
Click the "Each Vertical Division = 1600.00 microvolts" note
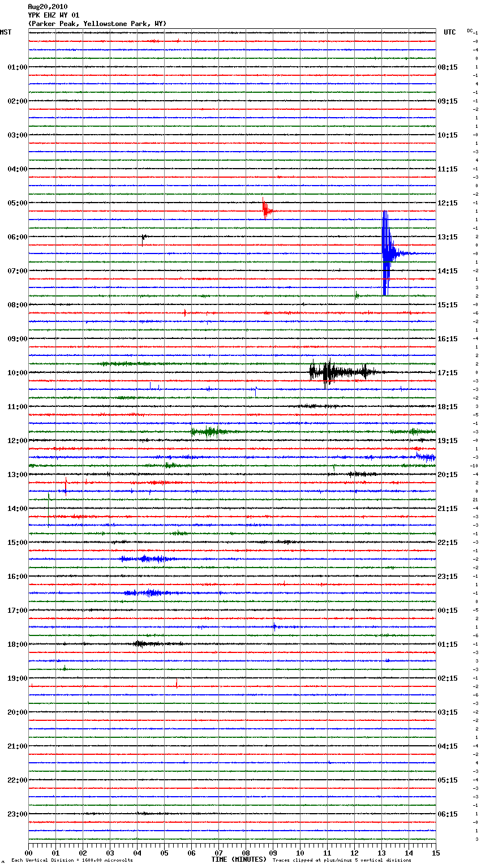tap(72, 860)
